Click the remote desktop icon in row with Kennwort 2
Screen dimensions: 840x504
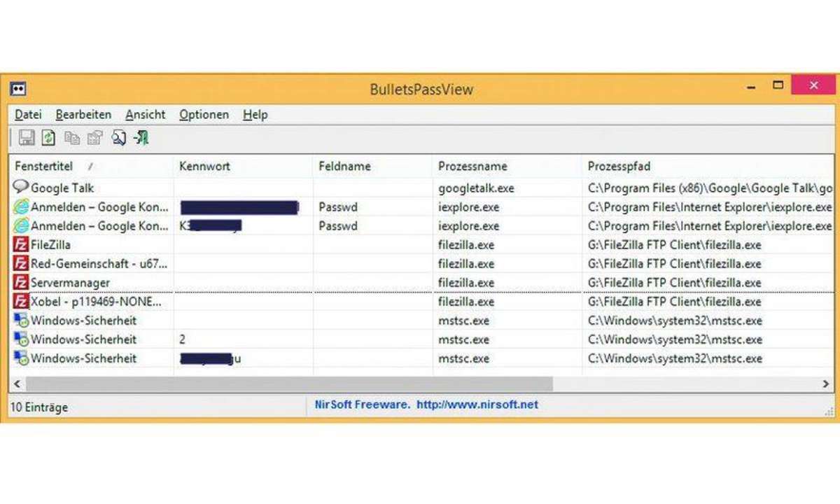[21, 339]
